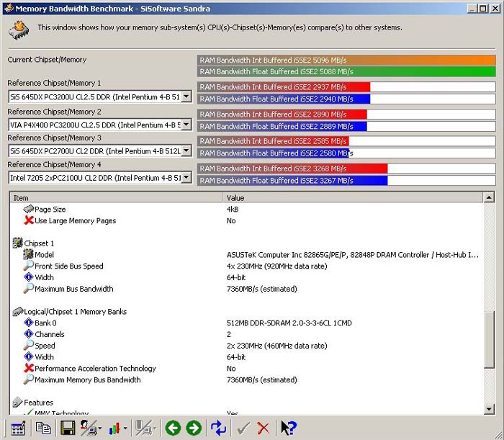Image resolution: width=504 pixels, height=440 pixels.
Task: Click the Logical/Chipset 1 Memory Banks icon
Action: [x=18, y=311]
